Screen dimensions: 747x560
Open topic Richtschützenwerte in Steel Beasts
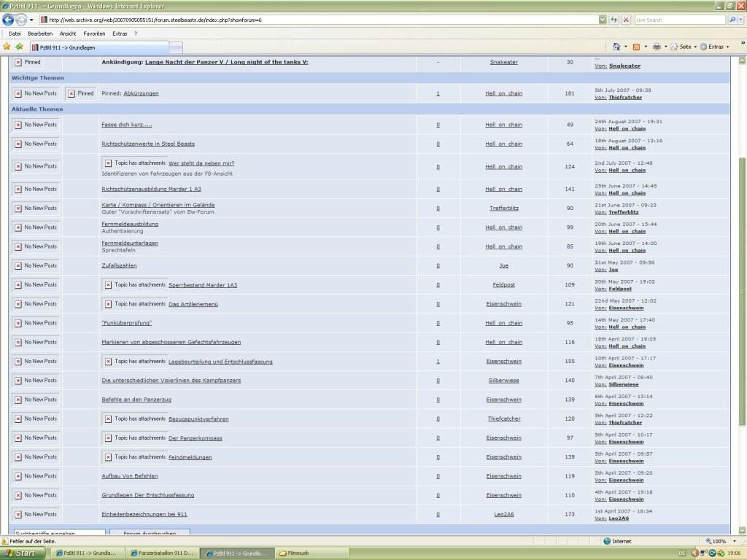(x=148, y=144)
